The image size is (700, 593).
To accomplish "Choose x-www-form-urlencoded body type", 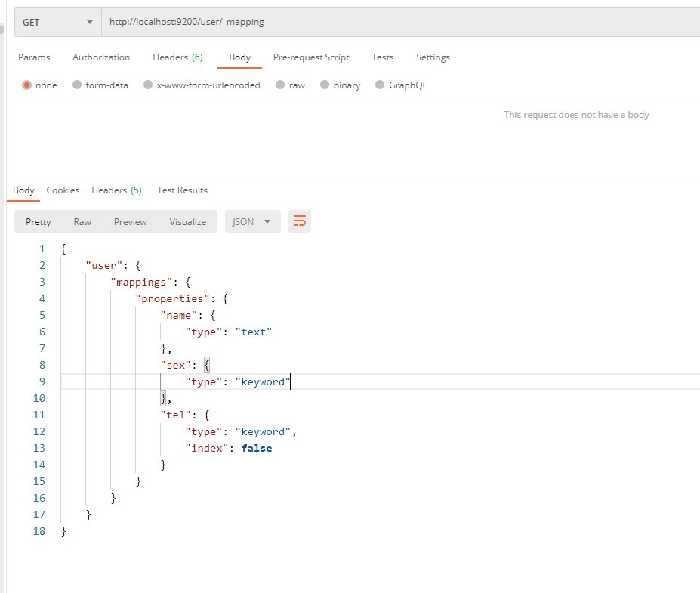I will (148, 85).
